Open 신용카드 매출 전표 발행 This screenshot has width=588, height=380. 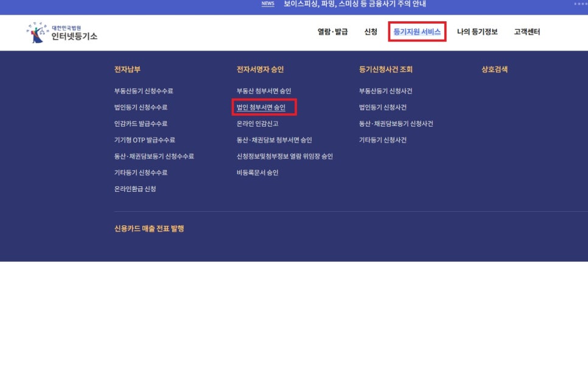click(x=149, y=228)
